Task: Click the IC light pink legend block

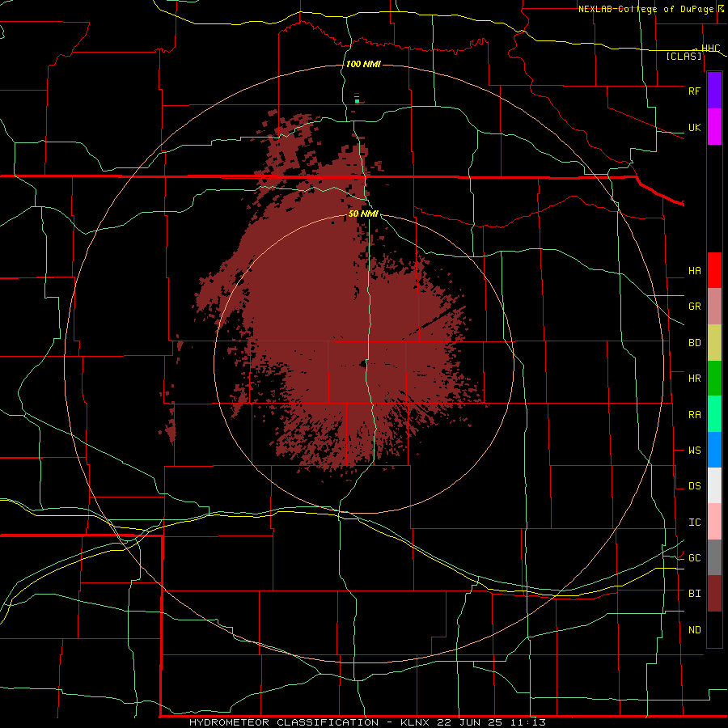Action: point(714,522)
